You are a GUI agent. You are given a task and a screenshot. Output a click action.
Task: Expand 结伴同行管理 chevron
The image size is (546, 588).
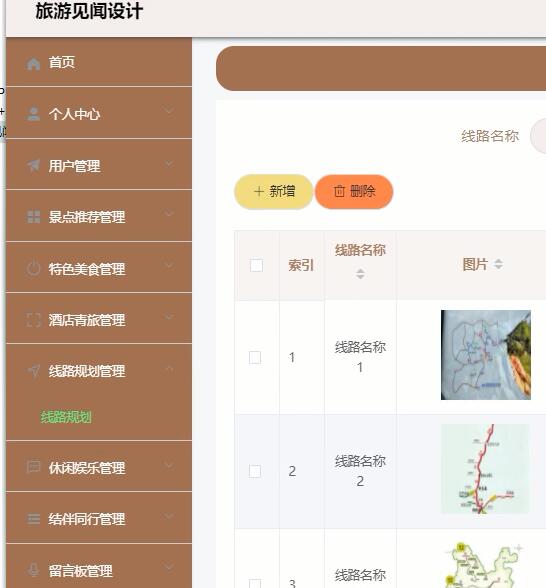tap(169, 516)
